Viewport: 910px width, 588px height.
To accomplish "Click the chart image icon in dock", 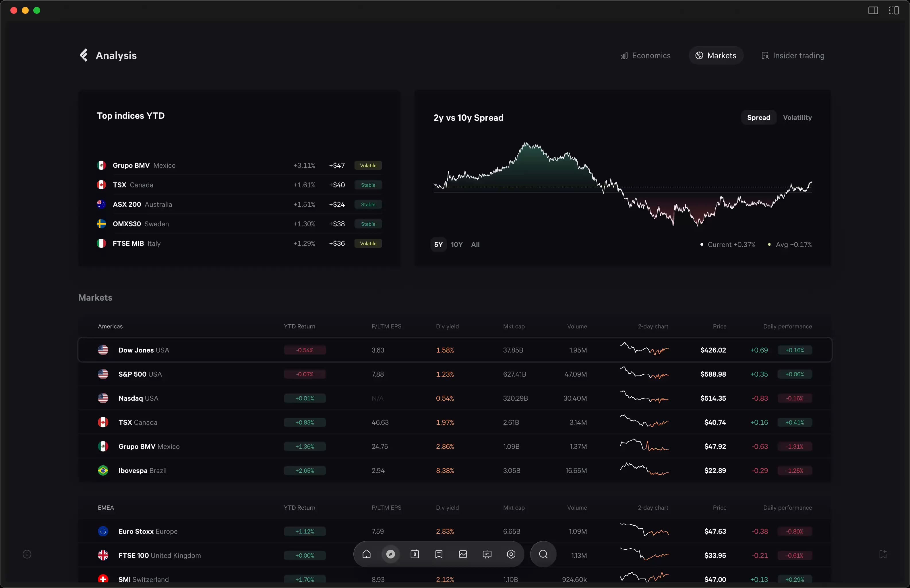I will coord(463,554).
